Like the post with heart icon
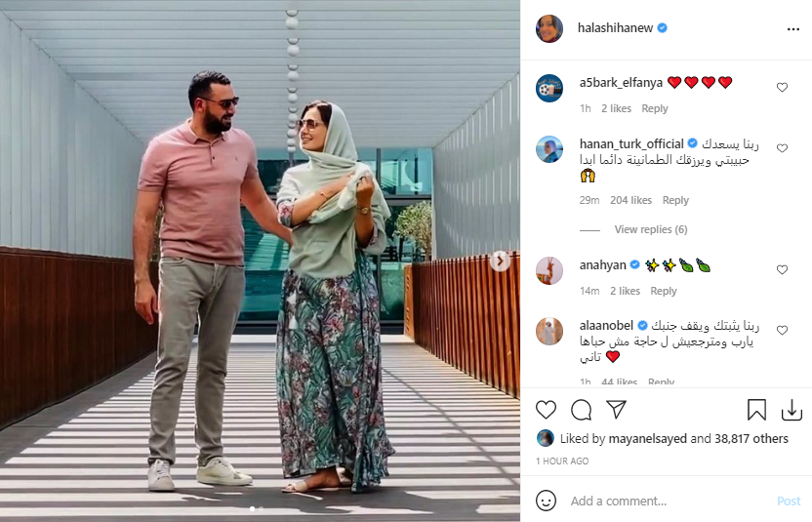 coord(546,410)
